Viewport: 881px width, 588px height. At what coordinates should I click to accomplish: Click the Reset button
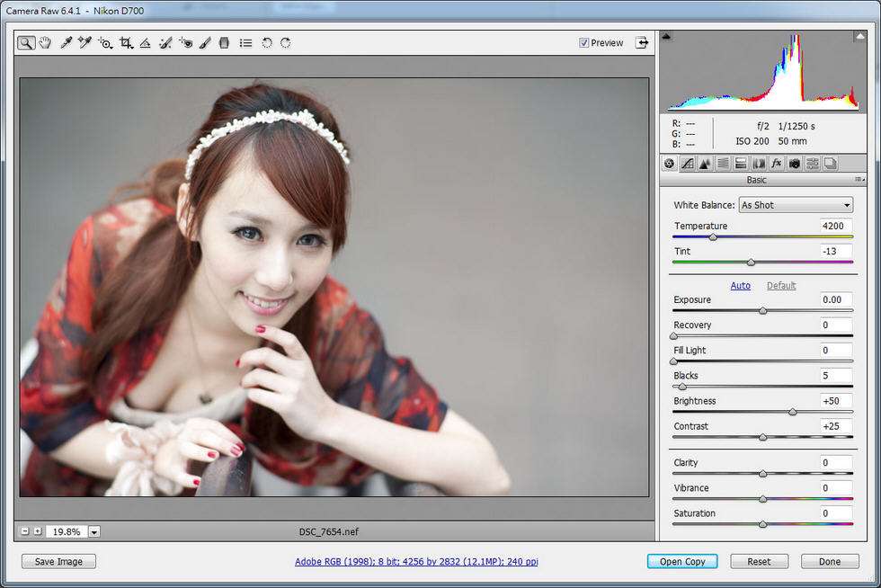point(759,562)
